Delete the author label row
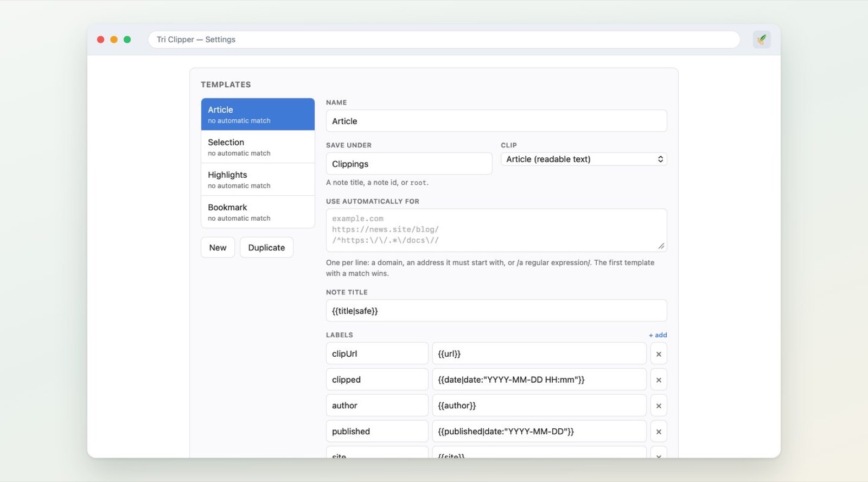 click(659, 406)
